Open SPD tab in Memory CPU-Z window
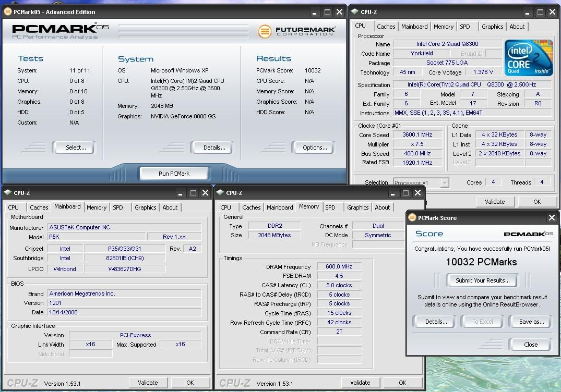 pos(330,207)
